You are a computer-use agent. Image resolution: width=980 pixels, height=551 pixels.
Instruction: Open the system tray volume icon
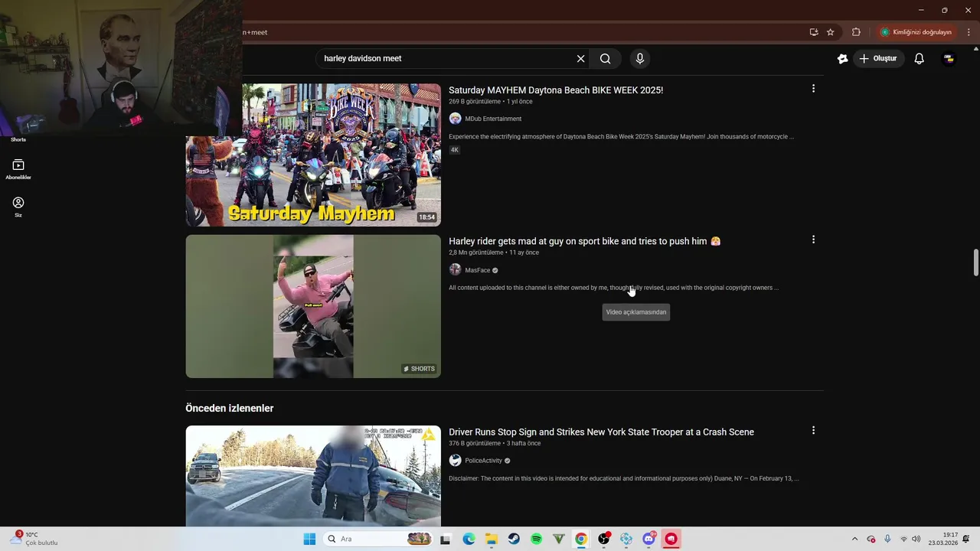pos(916,539)
